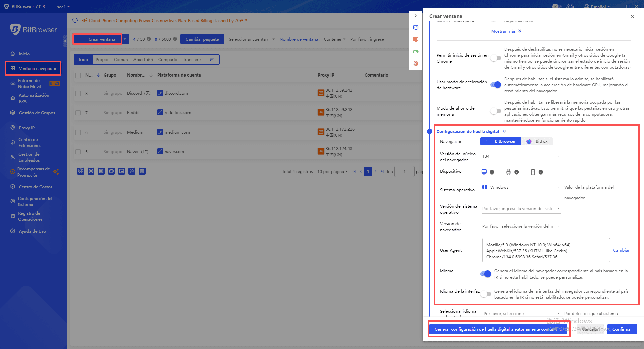Select the iOS phone device option

click(x=533, y=172)
